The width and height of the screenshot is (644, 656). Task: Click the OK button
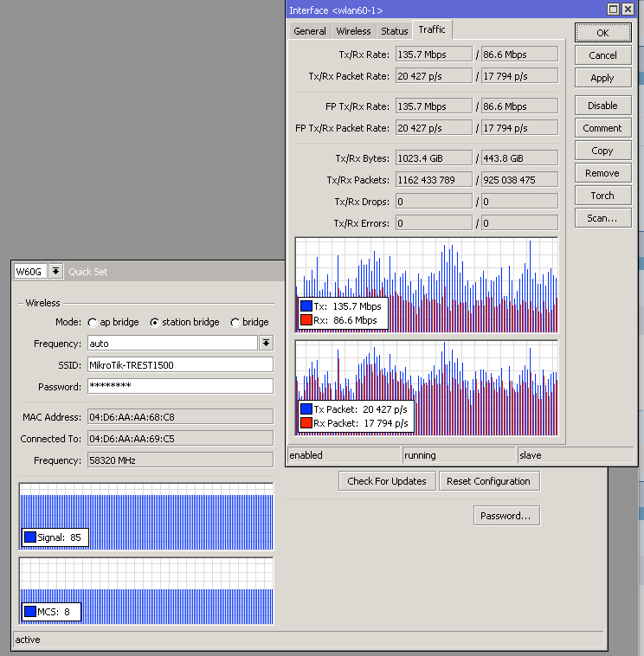[603, 33]
